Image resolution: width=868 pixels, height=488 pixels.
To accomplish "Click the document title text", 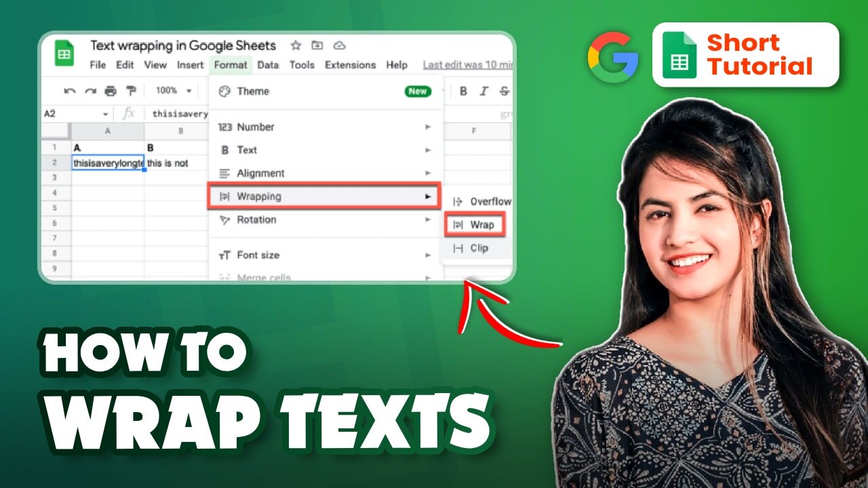I will pos(183,45).
